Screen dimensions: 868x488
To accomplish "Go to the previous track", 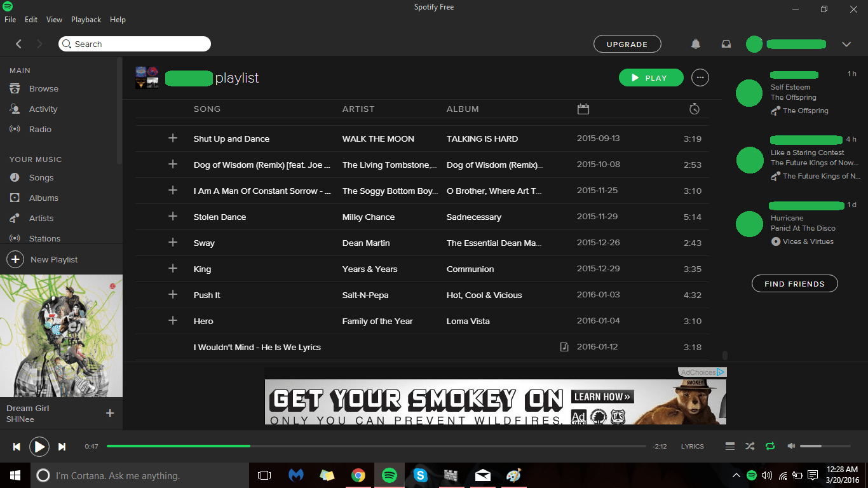I will pos(17,447).
